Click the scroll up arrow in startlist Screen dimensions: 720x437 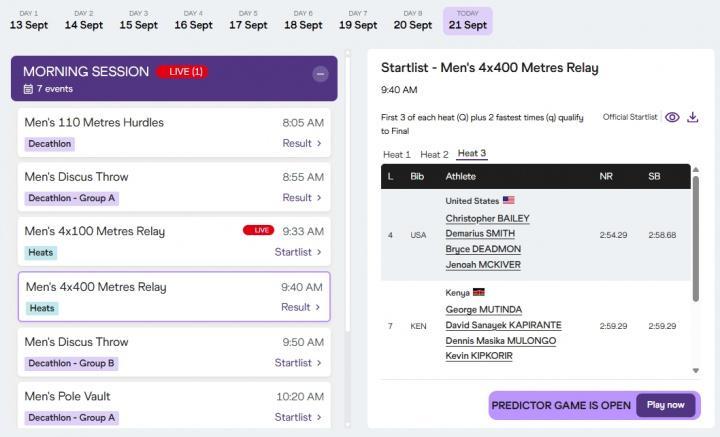696,170
